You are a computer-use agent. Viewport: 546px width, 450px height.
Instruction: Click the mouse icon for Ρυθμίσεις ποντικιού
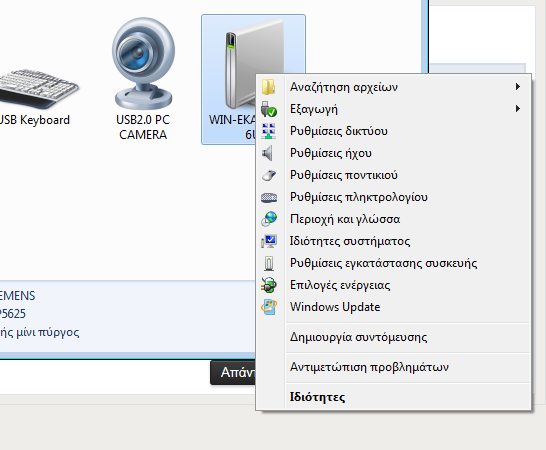click(x=268, y=175)
